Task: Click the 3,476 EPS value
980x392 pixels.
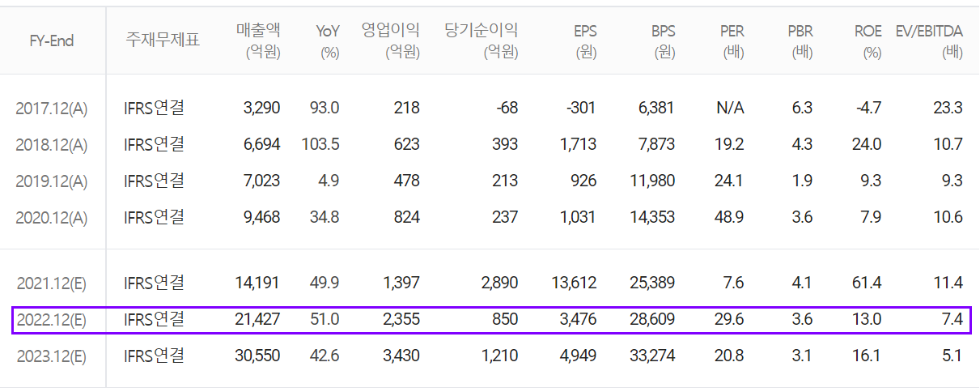Action: tap(578, 319)
